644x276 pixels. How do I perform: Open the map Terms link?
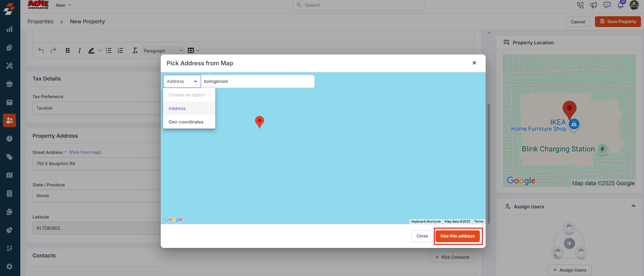coord(479,222)
